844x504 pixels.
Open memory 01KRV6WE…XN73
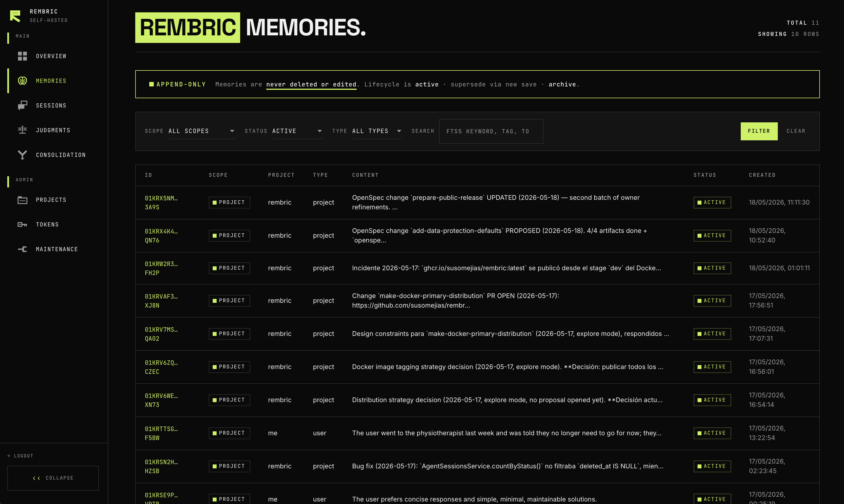point(161,400)
